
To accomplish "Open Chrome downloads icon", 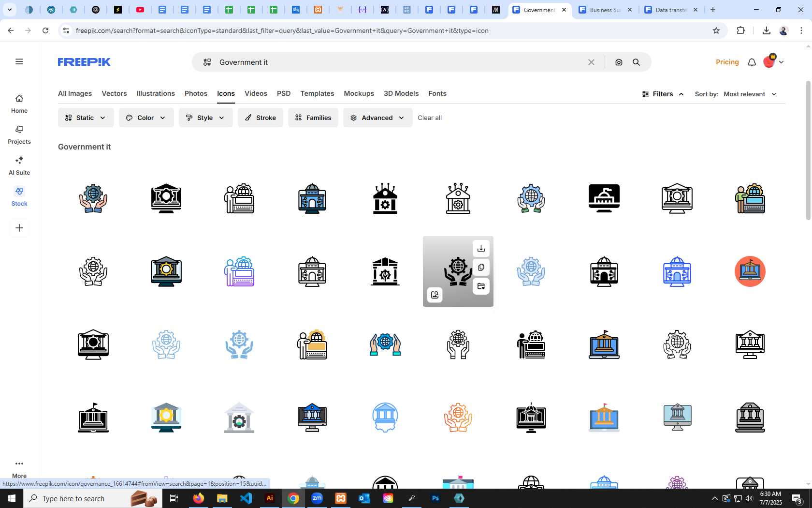I will click(766, 30).
